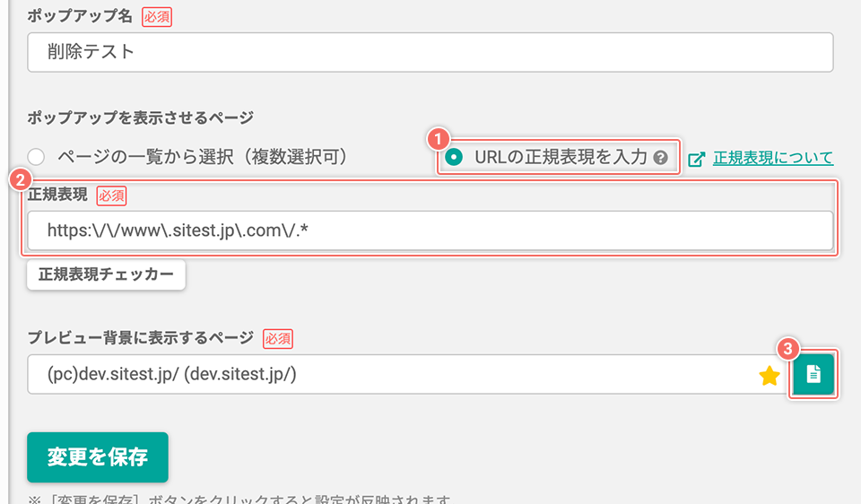
Task: Click the yellow star favorite icon
Action: pos(770,376)
